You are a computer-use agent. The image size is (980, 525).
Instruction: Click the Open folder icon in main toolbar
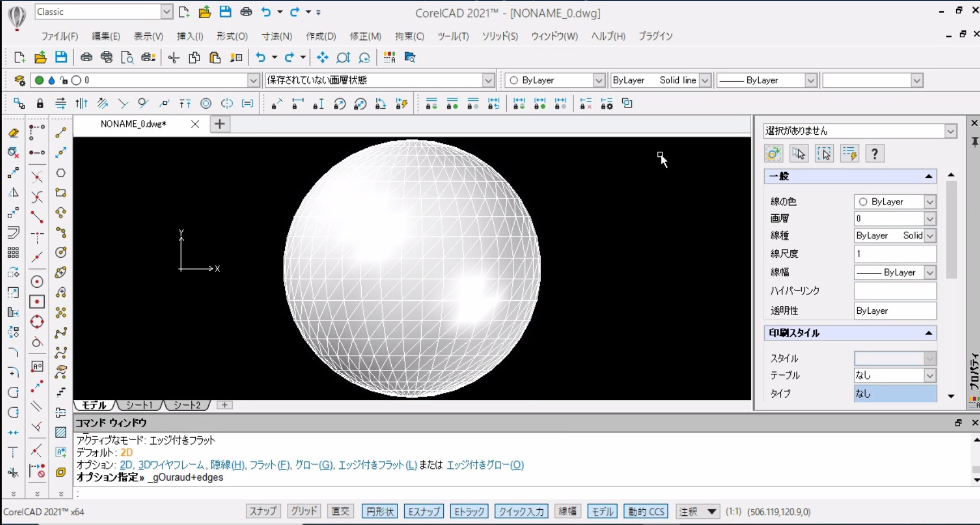point(40,57)
